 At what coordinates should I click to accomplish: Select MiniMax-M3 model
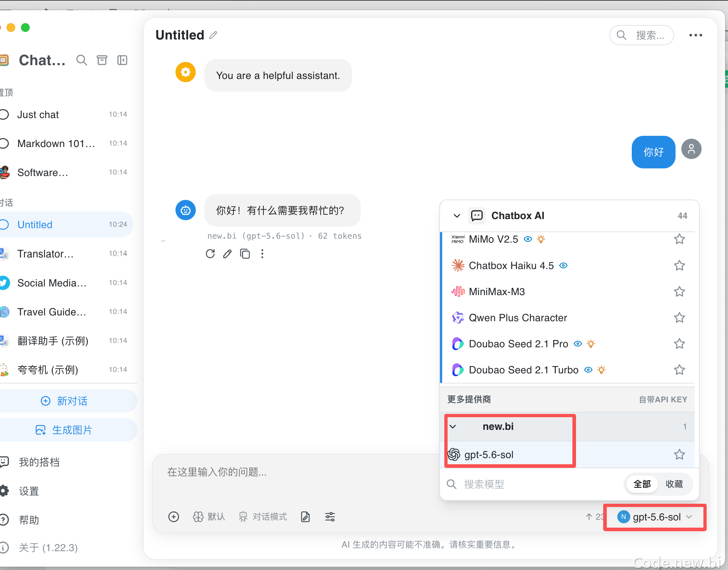click(567, 292)
